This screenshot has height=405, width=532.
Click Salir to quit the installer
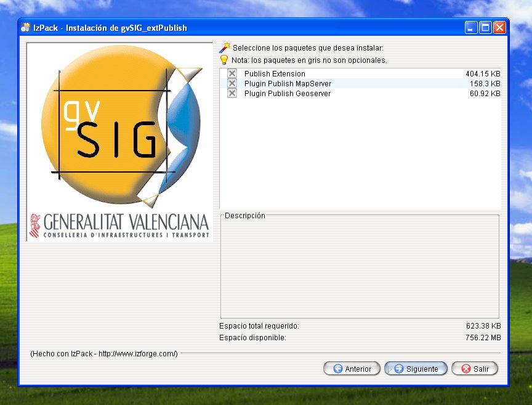click(475, 369)
